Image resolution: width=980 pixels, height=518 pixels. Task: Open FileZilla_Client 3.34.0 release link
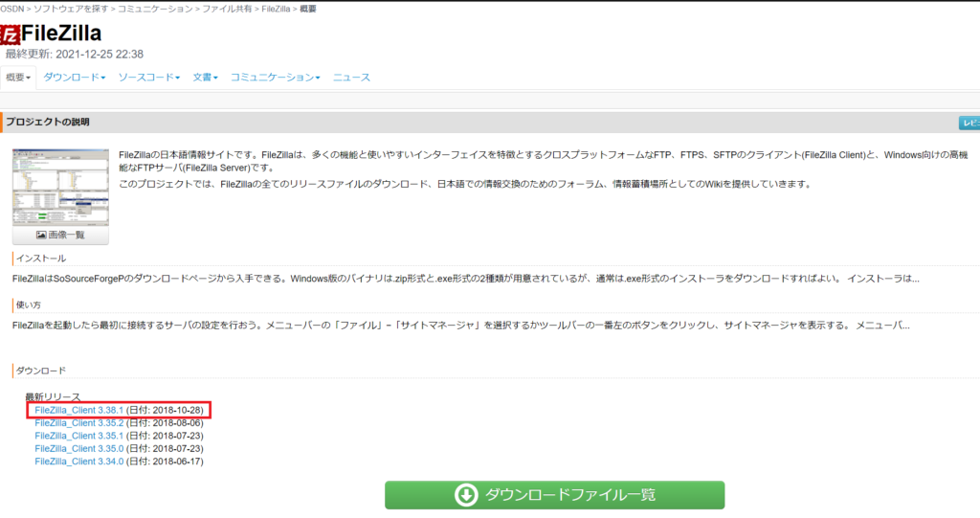click(78, 462)
